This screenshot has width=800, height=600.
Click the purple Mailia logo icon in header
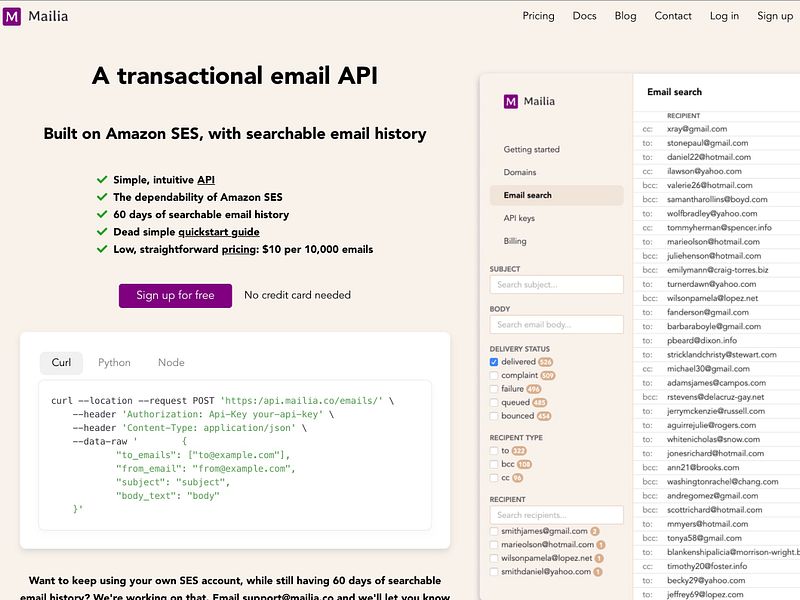tap(12, 16)
